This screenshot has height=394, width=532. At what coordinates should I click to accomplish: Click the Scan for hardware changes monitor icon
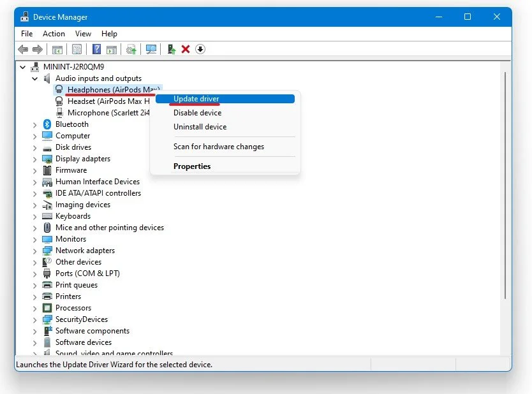click(x=151, y=50)
